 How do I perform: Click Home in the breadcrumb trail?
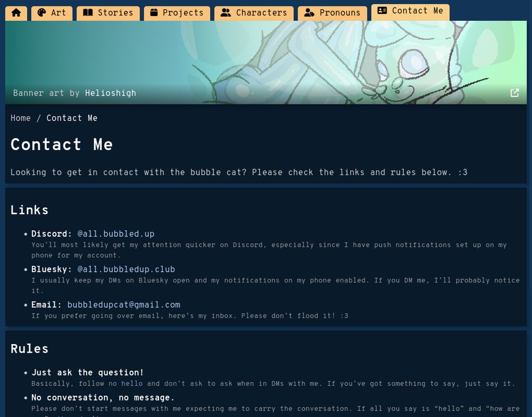(x=20, y=118)
